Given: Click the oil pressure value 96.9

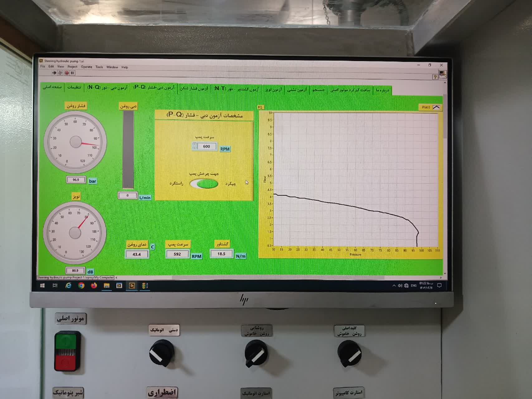Looking at the screenshot, I should point(76,180).
